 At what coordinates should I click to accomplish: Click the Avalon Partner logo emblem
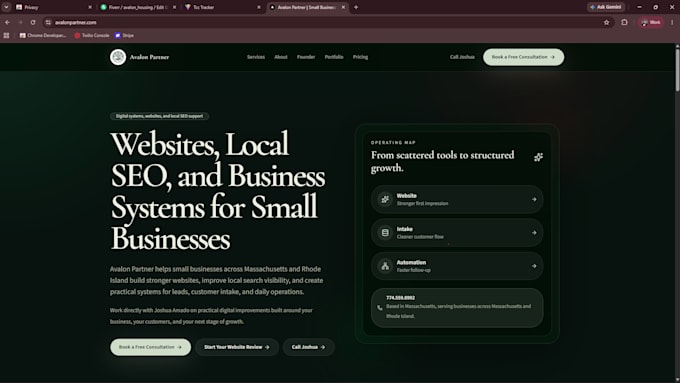[x=118, y=57]
